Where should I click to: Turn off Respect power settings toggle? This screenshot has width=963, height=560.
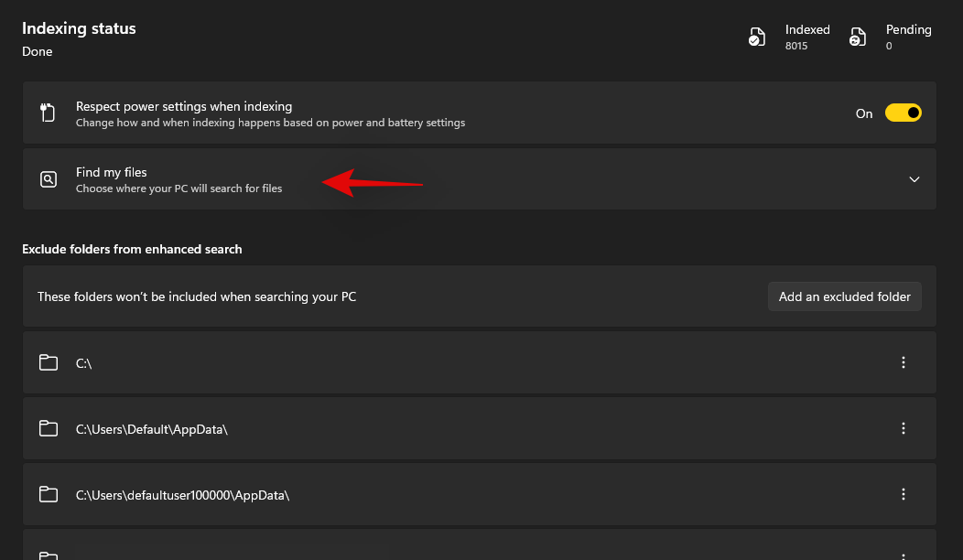pos(903,113)
